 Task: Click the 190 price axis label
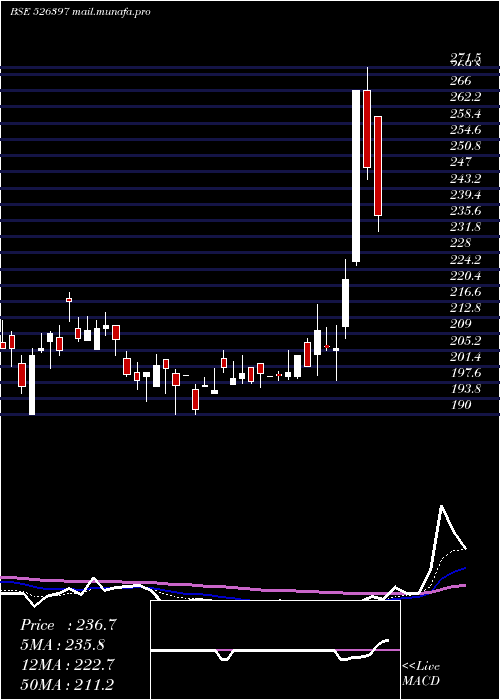(461, 405)
